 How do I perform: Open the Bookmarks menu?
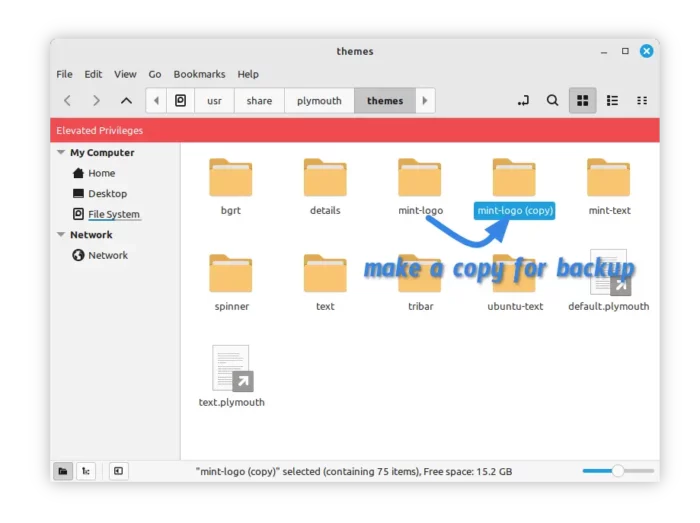pyautogui.click(x=199, y=74)
